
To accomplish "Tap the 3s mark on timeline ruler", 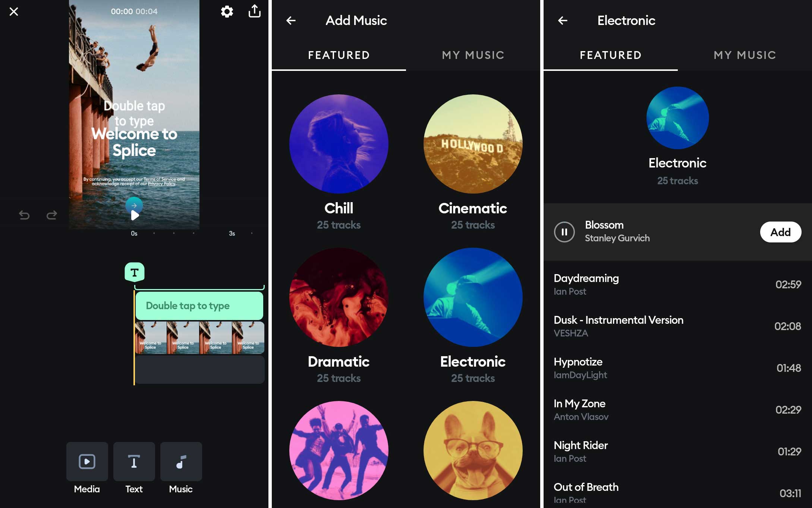I will coord(232,233).
